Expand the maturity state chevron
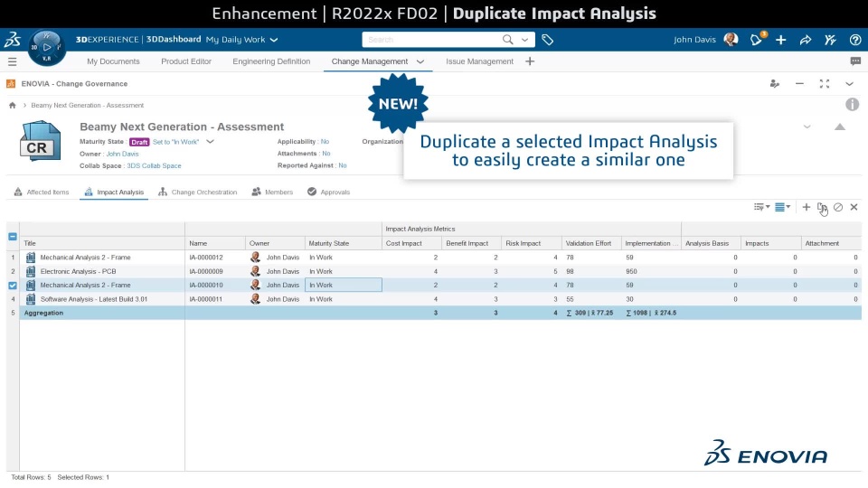 211,142
